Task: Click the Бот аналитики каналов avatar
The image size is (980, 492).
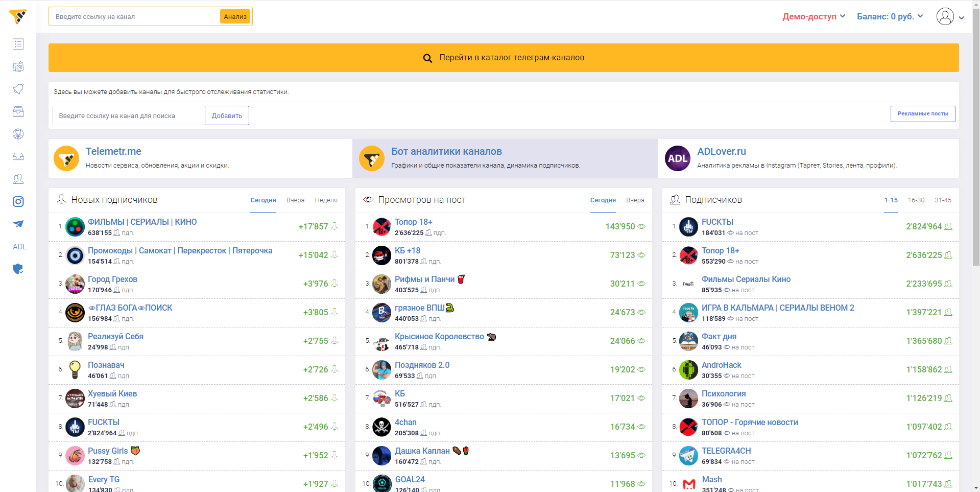Action: tap(372, 158)
